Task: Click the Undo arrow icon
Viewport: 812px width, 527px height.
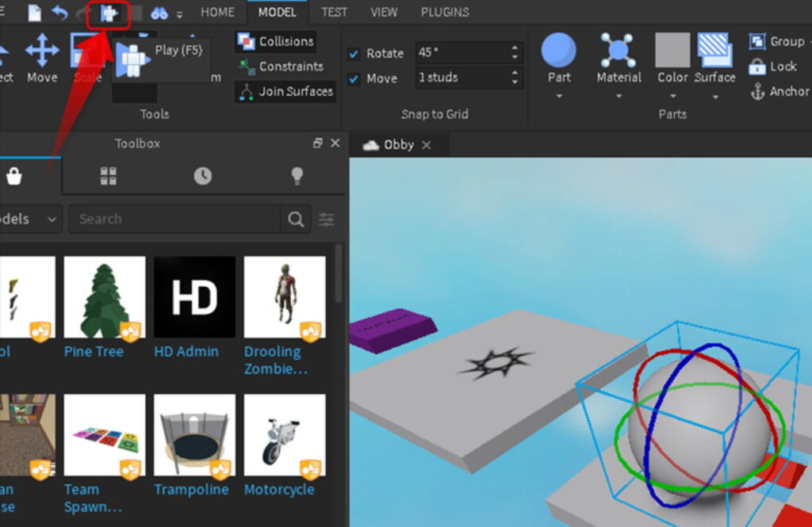Action: 60,13
